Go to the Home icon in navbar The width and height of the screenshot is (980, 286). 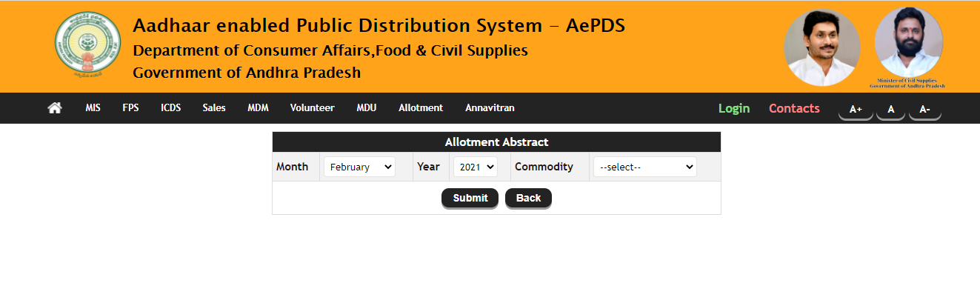click(55, 108)
